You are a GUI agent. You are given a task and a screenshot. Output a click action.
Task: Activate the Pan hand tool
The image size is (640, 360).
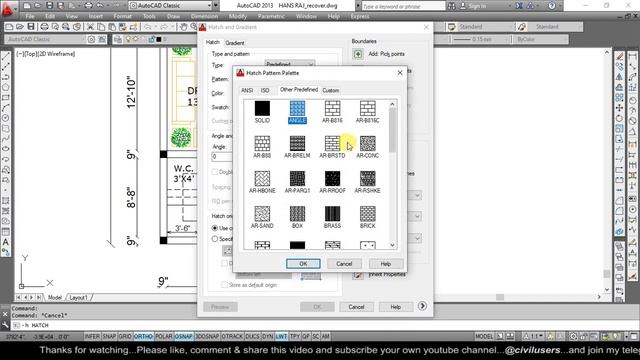click(184, 27)
